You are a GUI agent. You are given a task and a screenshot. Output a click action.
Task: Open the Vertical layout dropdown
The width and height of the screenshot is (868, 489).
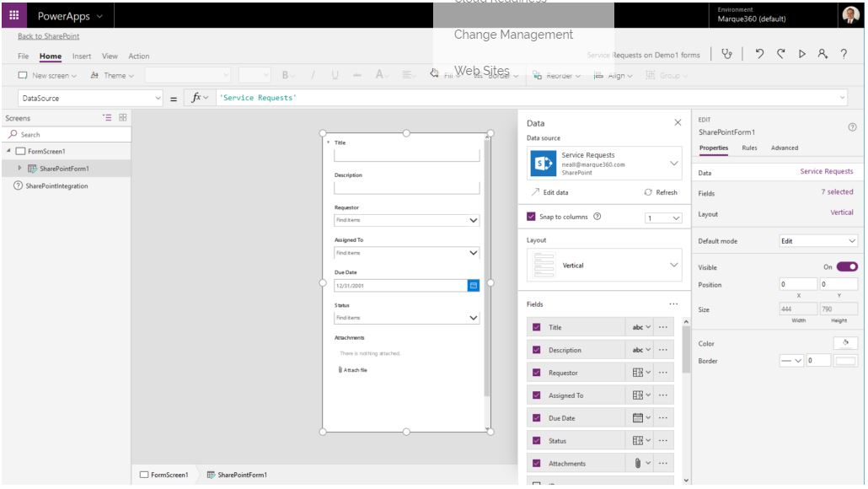(x=604, y=266)
